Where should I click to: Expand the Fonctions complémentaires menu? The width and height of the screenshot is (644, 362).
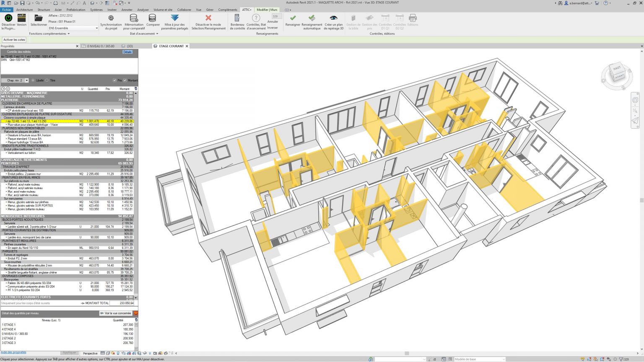pos(69,34)
